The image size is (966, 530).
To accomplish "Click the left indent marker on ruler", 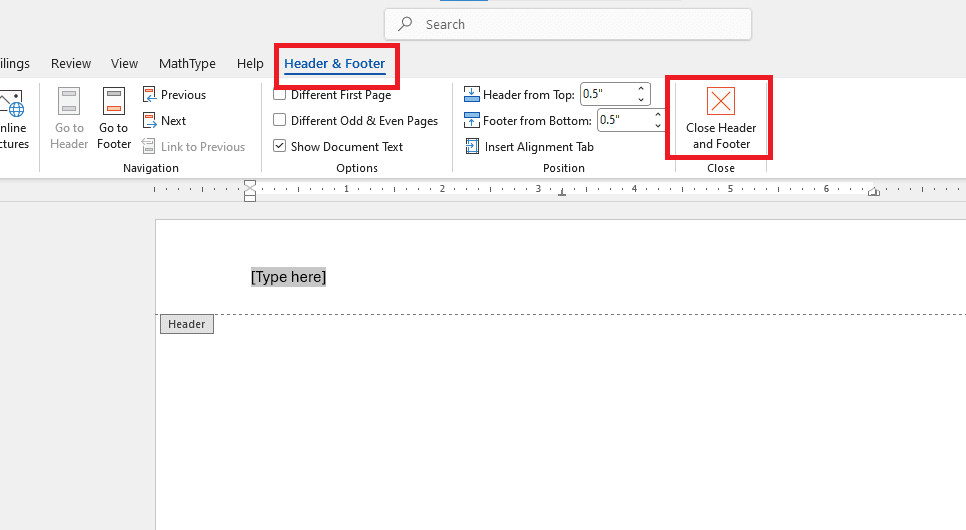I will point(250,191).
